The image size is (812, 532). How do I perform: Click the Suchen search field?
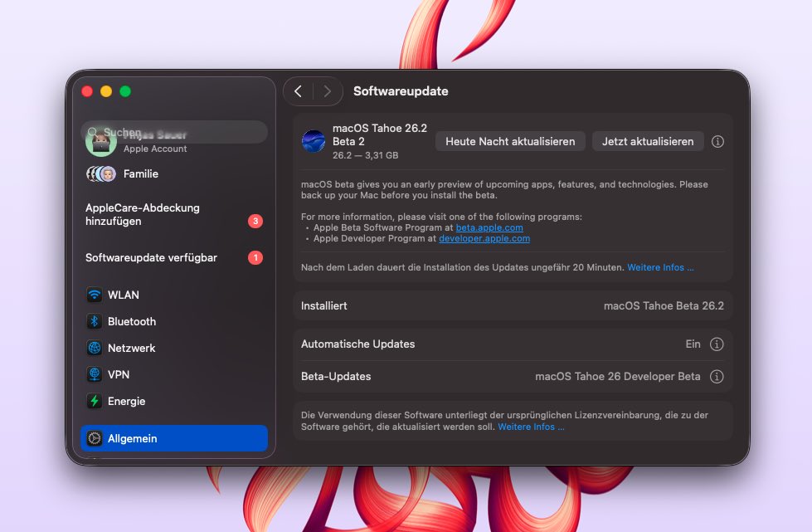[x=174, y=132]
